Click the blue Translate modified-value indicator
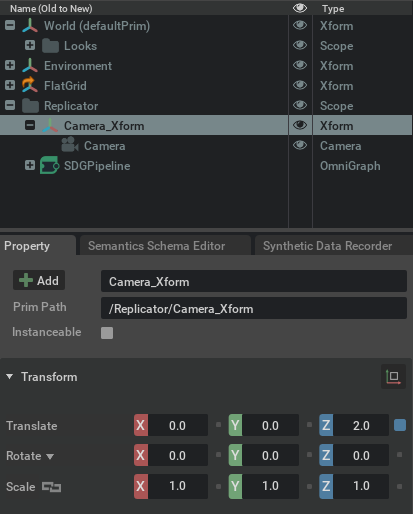 (400, 425)
